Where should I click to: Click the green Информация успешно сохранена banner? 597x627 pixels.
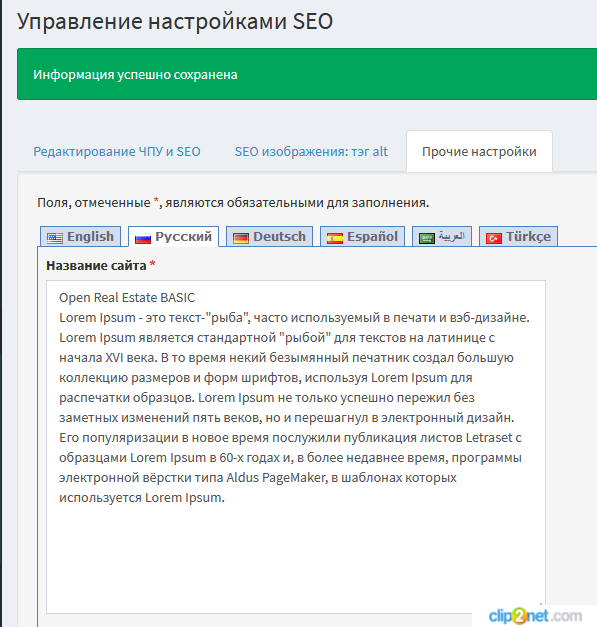click(307, 74)
